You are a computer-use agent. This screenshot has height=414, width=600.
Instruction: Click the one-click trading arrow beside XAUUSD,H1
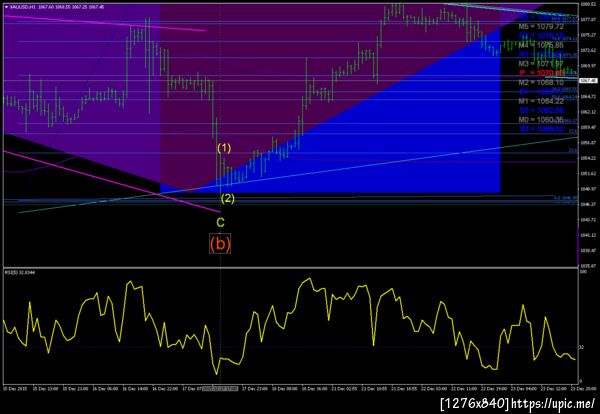click(x=6, y=7)
